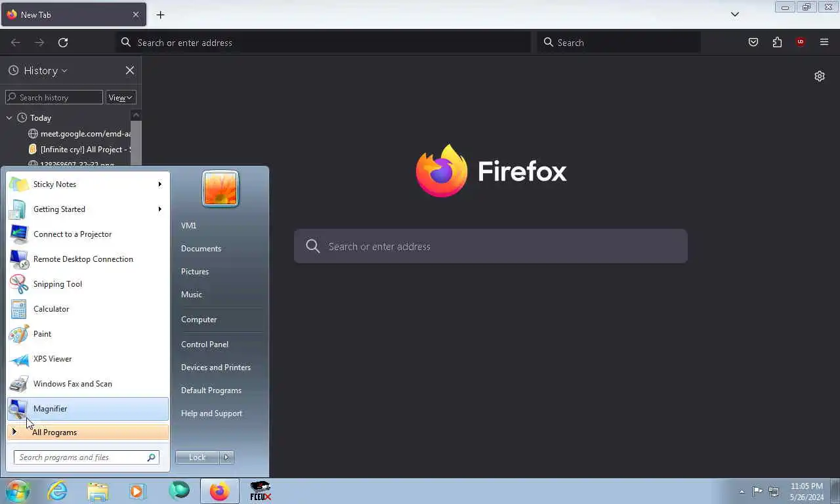Launch Connect to a Projector
Viewport: 840px width, 504px height.
87,234
